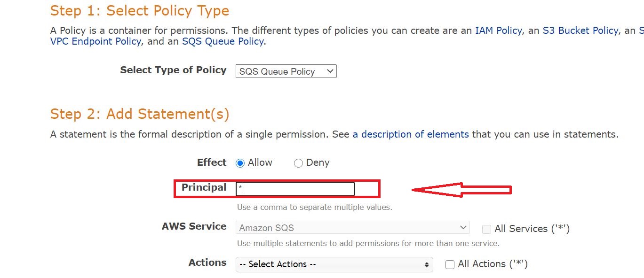Open the 'a description of elements' link

pyautogui.click(x=411, y=134)
